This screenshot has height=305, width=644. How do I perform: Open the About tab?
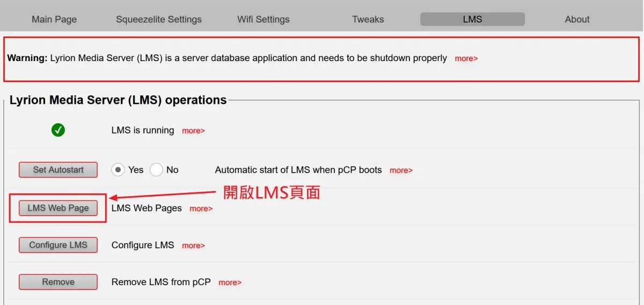tap(577, 19)
